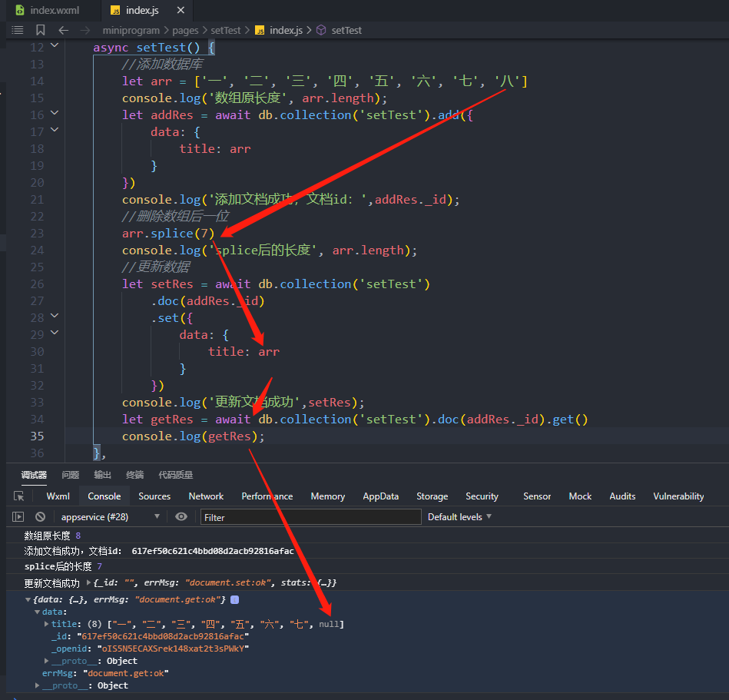Open the outline list icon in breadcrumb bar

pyautogui.click(x=18, y=30)
